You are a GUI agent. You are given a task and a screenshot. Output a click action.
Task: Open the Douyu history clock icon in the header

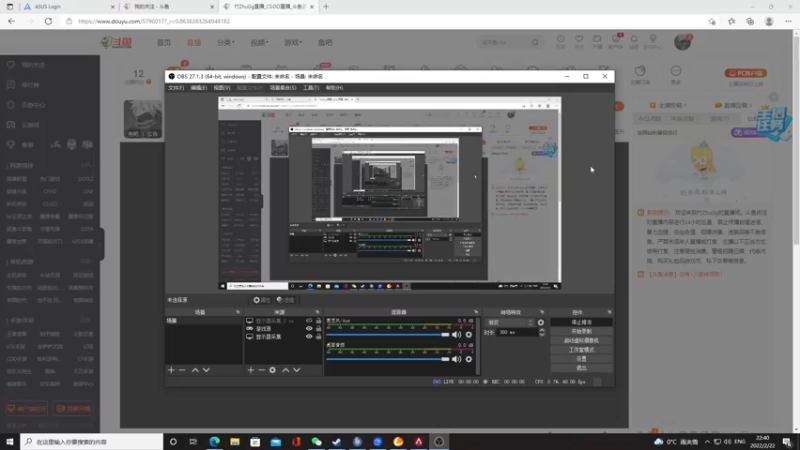(560, 41)
